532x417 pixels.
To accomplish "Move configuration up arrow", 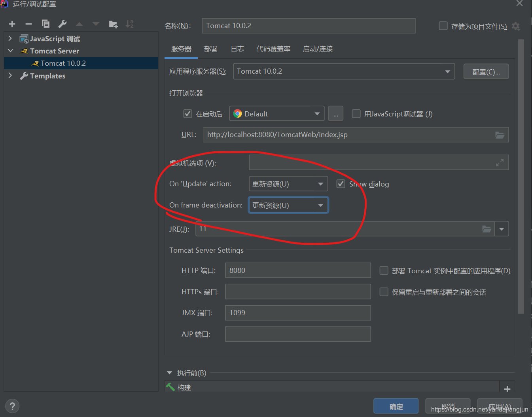I will 79,24.
